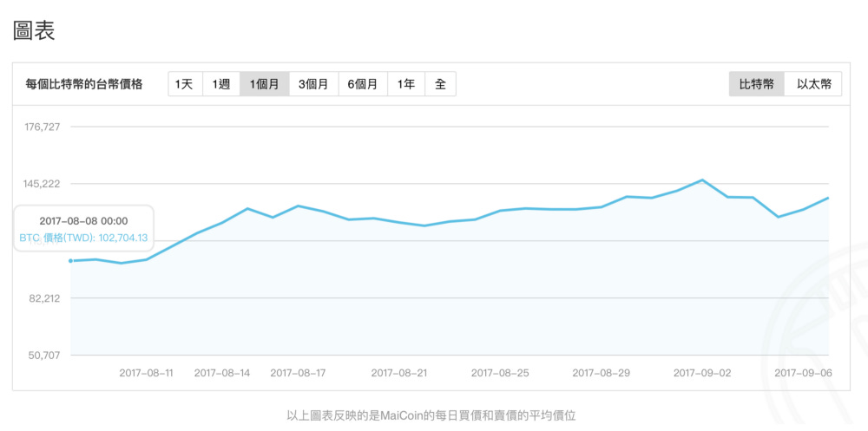Show the 3個月 price history
The image size is (868, 431).
point(313,84)
